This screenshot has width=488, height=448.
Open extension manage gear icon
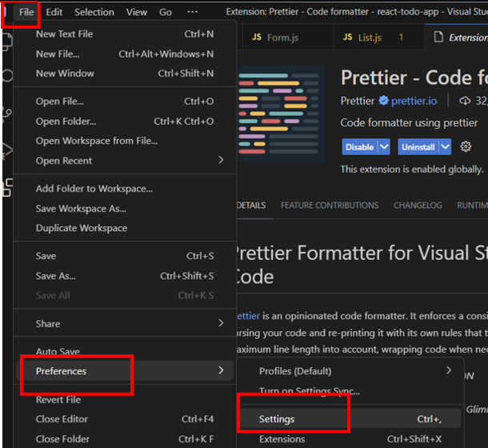point(466,146)
